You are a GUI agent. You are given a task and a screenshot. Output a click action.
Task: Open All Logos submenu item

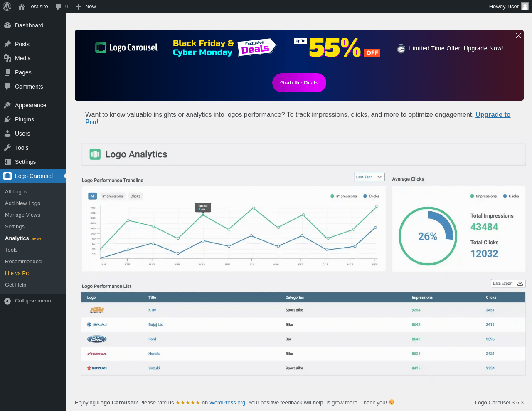pyautogui.click(x=16, y=192)
